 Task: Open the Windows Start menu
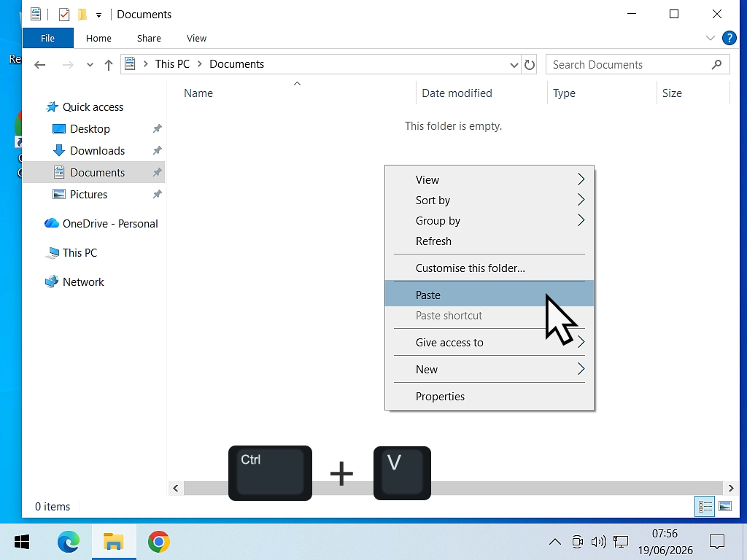22,542
